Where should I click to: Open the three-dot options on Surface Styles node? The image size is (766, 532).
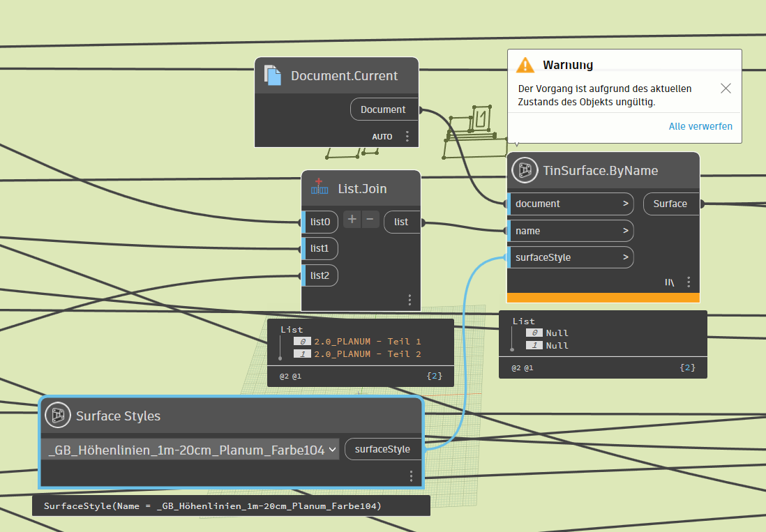click(411, 476)
